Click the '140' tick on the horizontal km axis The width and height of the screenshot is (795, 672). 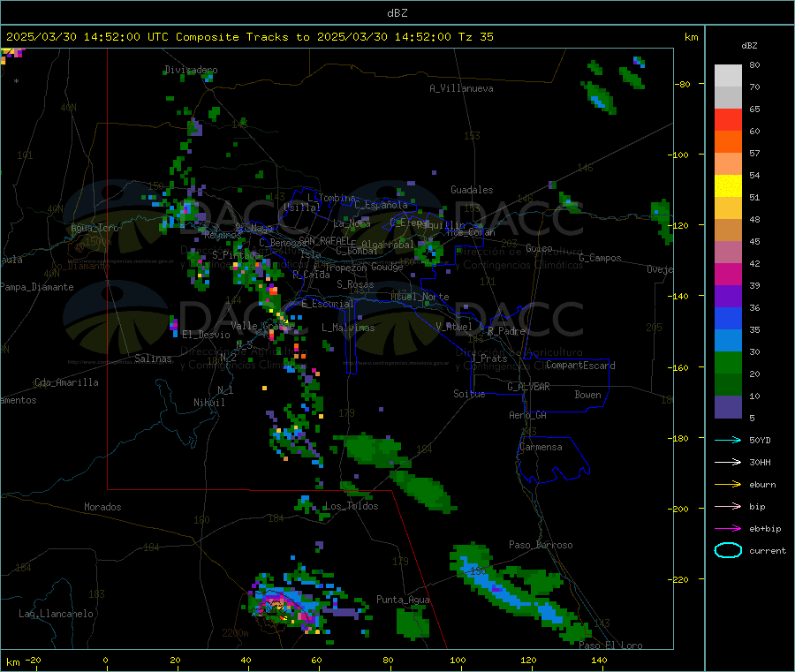pos(599,660)
